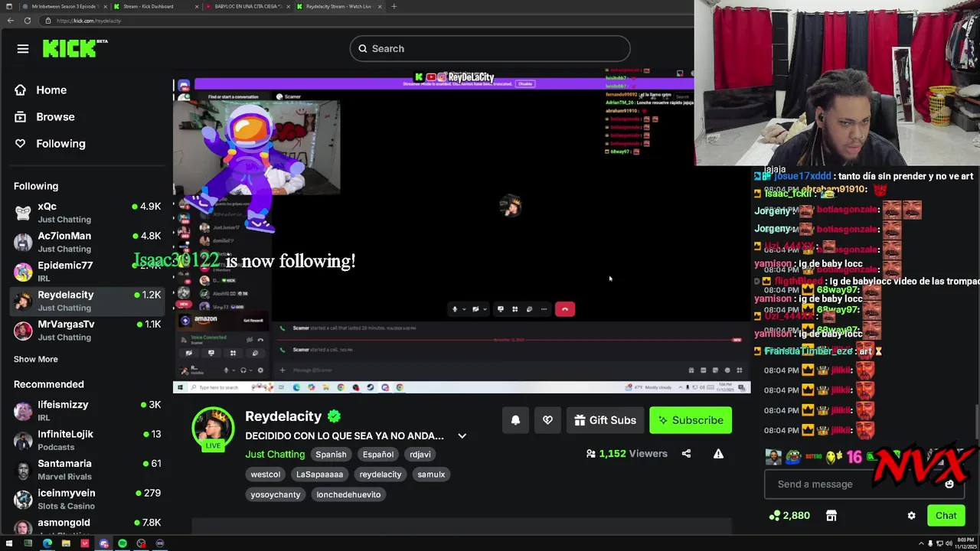Screen dimensions: 980x551
Task: Click the reydelacity tag
Action: click(381, 474)
